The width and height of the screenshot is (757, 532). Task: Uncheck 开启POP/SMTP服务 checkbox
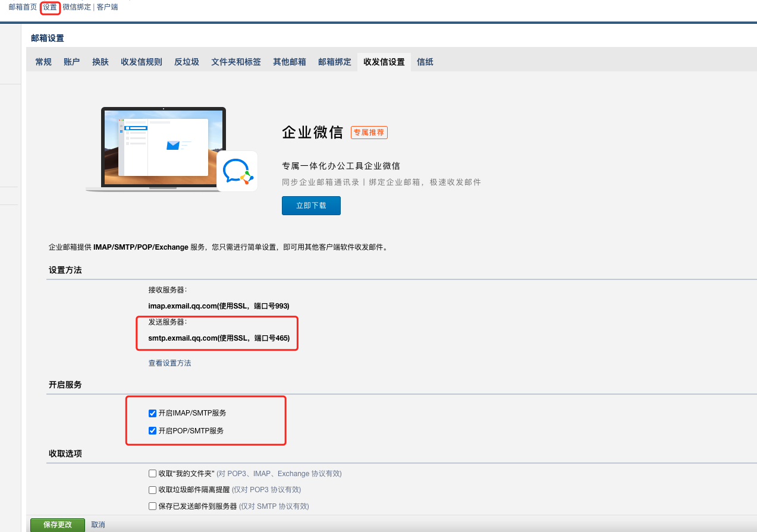pos(153,431)
